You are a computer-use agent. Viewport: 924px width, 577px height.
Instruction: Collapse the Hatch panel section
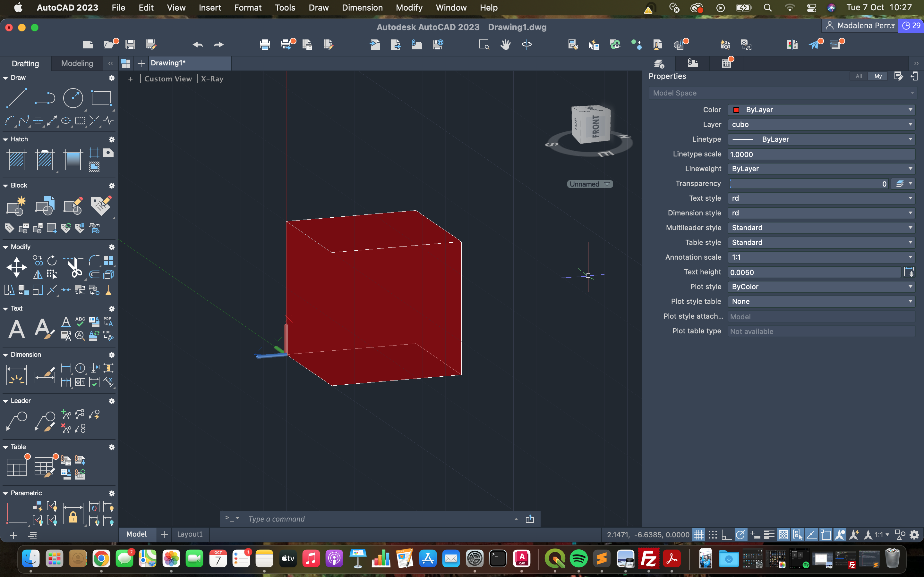(x=5, y=139)
